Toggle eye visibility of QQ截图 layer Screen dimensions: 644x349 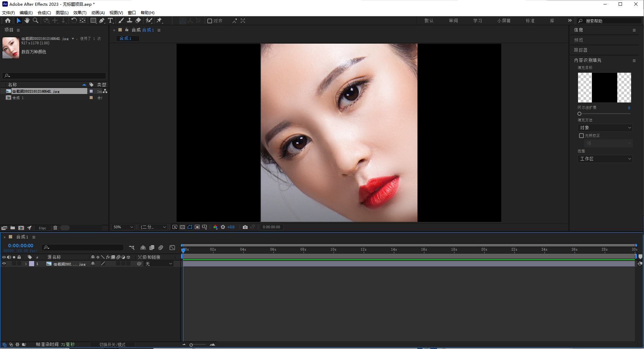[4, 264]
